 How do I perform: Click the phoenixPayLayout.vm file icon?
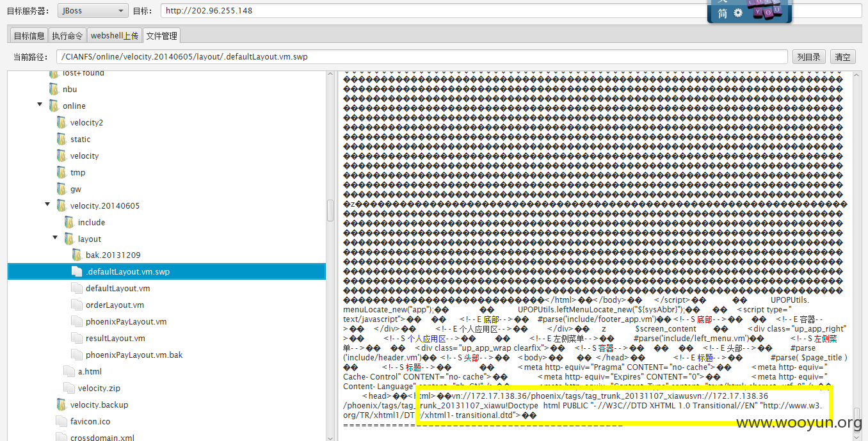tap(77, 321)
